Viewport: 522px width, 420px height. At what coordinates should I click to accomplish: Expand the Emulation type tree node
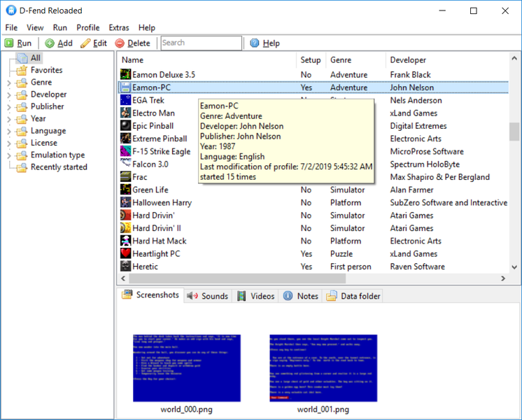point(9,155)
